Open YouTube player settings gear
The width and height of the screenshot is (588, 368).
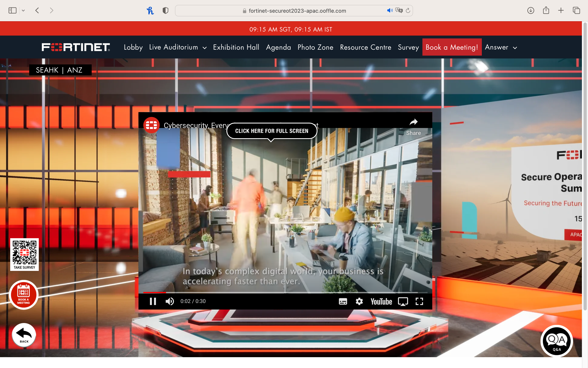click(x=359, y=301)
